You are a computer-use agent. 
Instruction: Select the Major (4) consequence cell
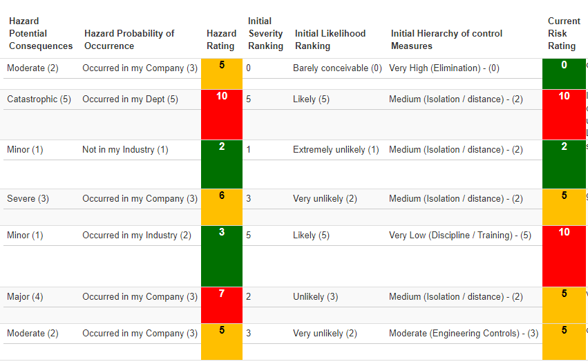point(25,297)
